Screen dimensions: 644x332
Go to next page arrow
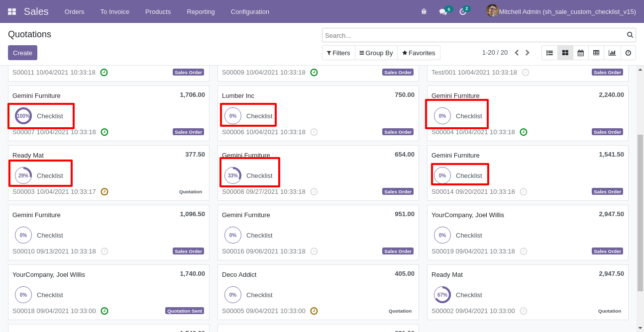[528, 53]
